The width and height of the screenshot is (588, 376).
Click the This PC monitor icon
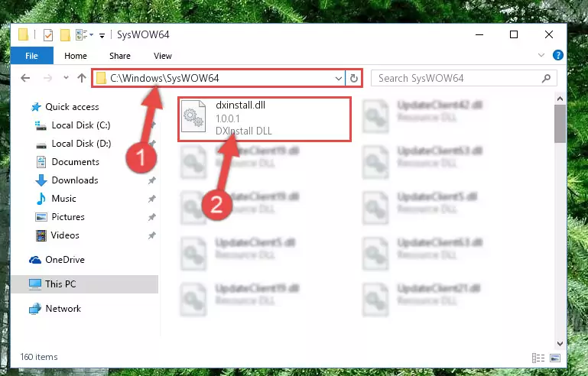[x=35, y=284]
